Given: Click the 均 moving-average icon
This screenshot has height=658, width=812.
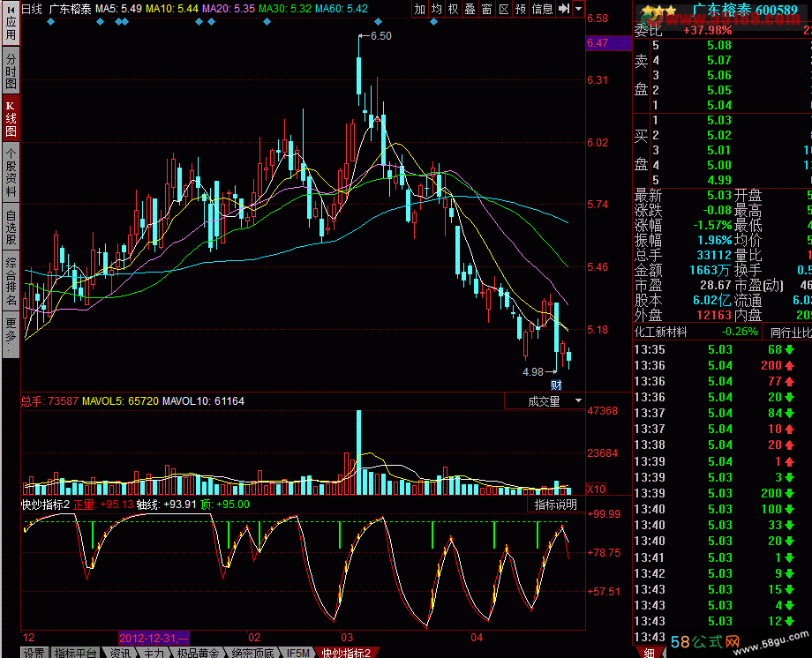Looking at the screenshot, I should pyautogui.click(x=437, y=9).
